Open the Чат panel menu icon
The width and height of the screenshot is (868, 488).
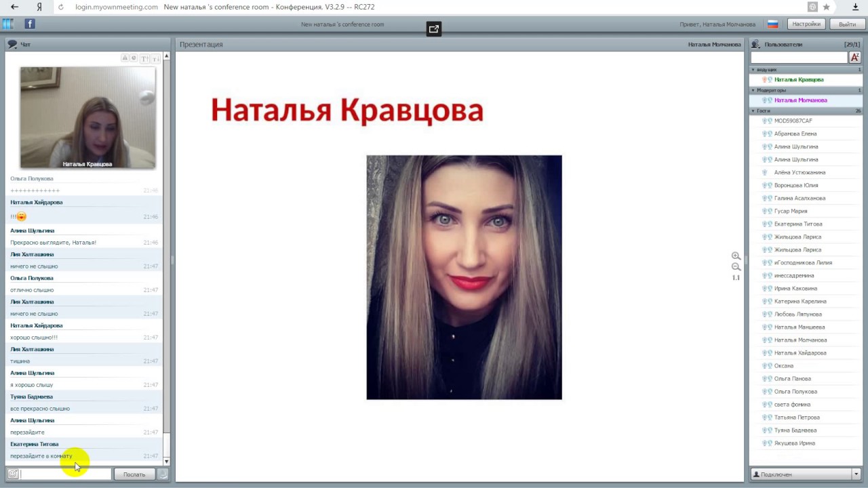12,44
